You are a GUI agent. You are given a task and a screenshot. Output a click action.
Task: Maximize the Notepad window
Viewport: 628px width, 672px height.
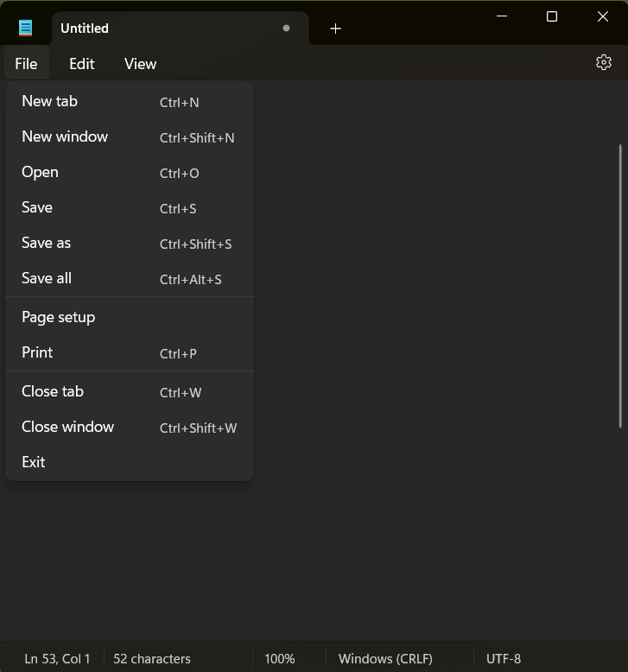pos(552,16)
